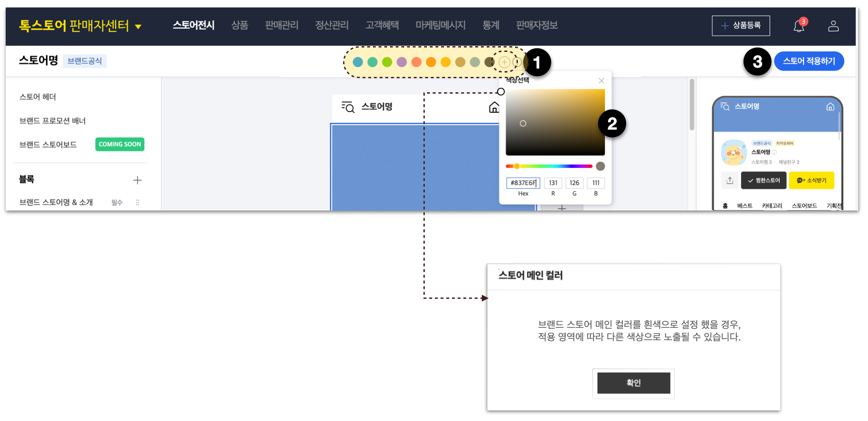The width and height of the screenshot is (868, 421).
Task: Select the teal blue color swatch
Action: pyautogui.click(x=358, y=62)
